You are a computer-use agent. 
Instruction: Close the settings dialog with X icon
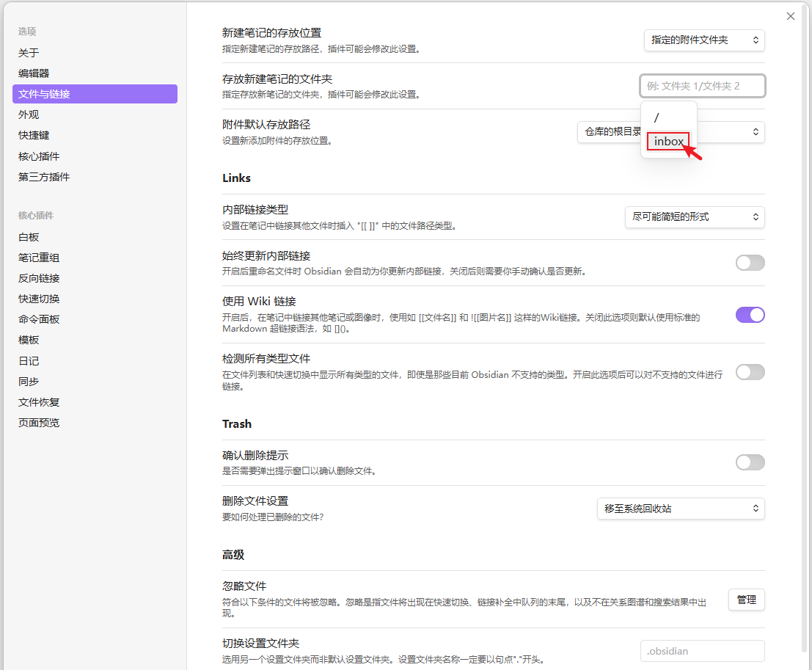click(790, 16)
